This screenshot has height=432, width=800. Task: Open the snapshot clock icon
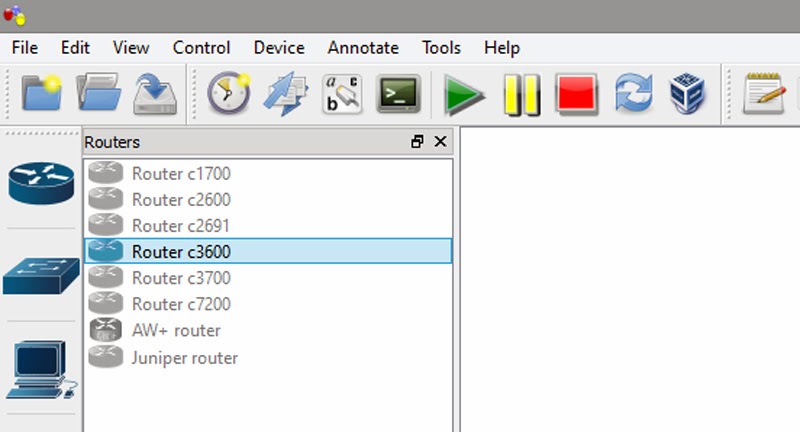[229, 93]
